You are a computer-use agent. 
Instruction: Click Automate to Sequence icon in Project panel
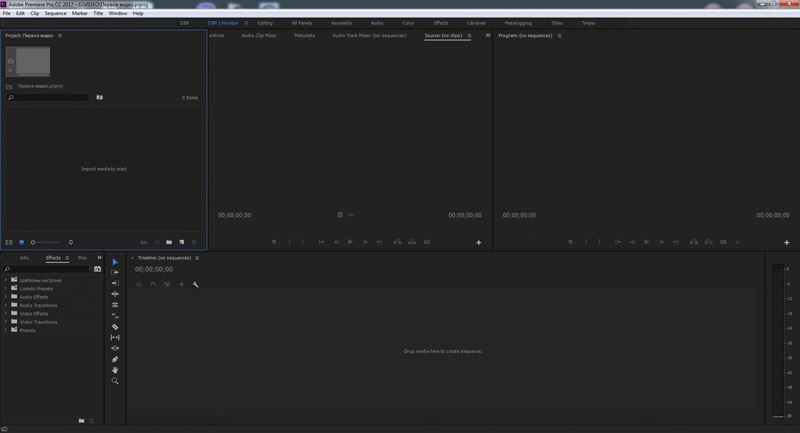[x=144, y=242]
